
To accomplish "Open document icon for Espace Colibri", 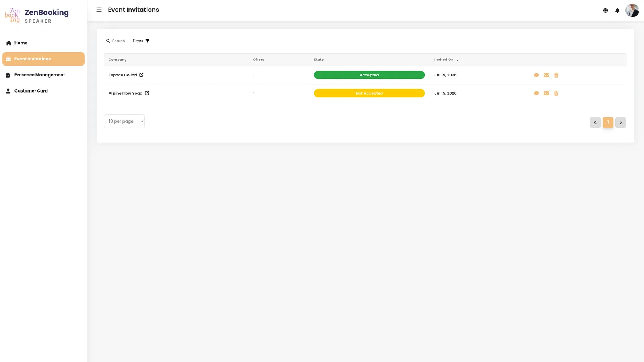I will [556, 75].
